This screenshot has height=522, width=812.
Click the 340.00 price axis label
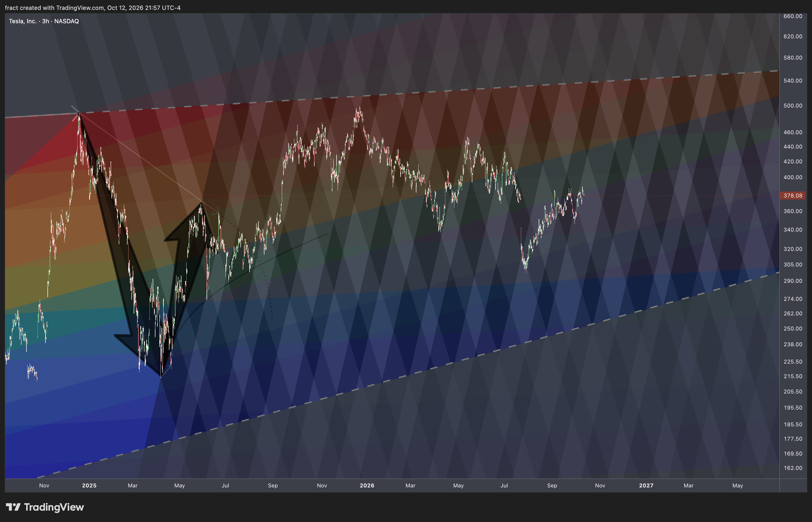793,230
